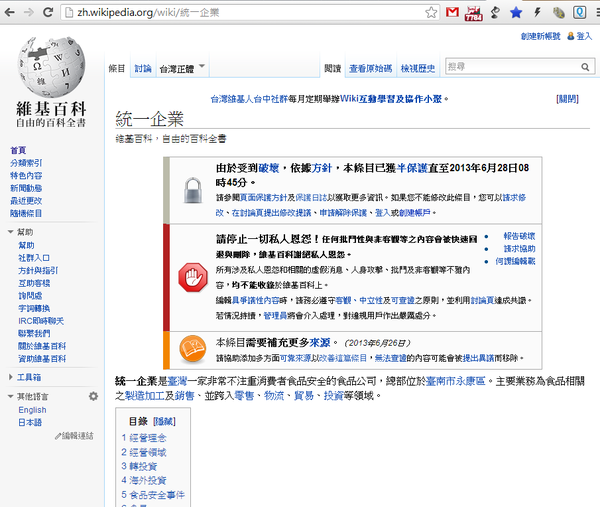
Task: Bookmark page with the star icon
Action: point(430,13)
